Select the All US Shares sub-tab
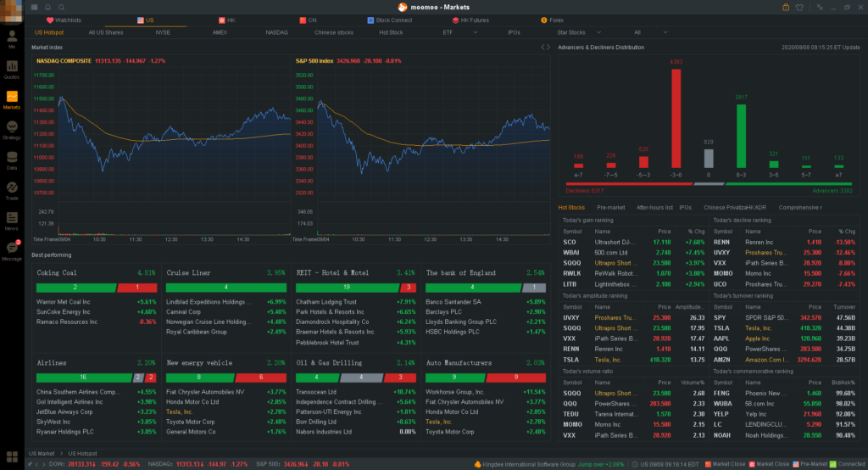Screen dimensions: 868x470 (106, 32)
